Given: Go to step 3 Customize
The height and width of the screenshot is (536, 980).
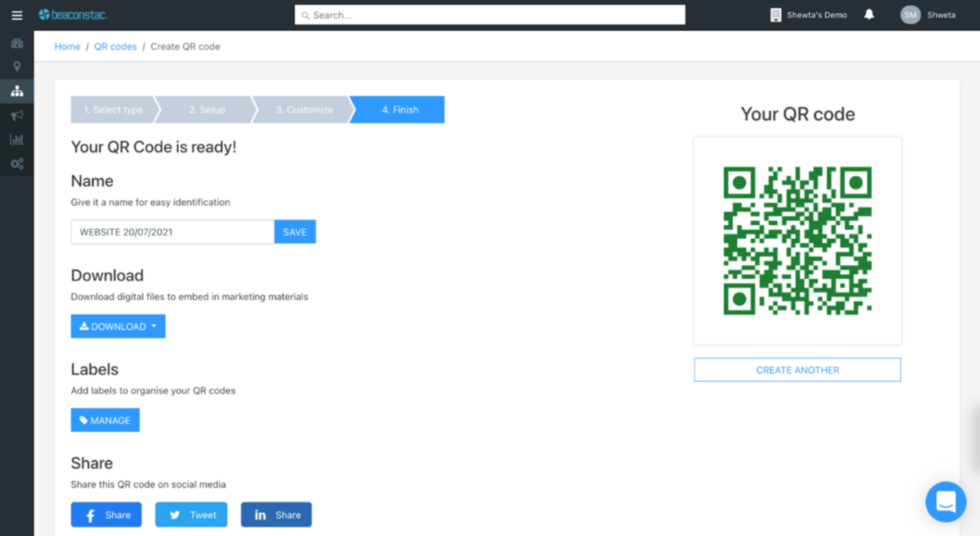Looking at the screenshot, I should tap(304, 109).
